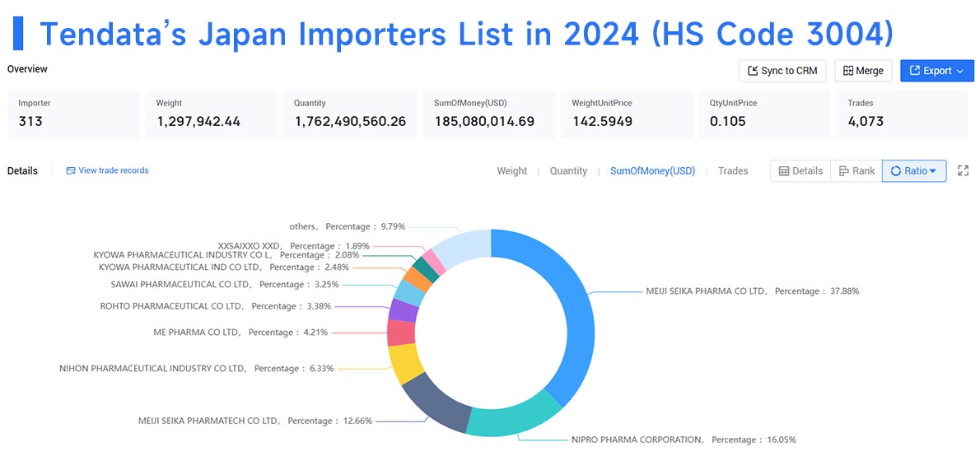
Task: Switch to the Trades metric tab
Action: click(732, 170)
